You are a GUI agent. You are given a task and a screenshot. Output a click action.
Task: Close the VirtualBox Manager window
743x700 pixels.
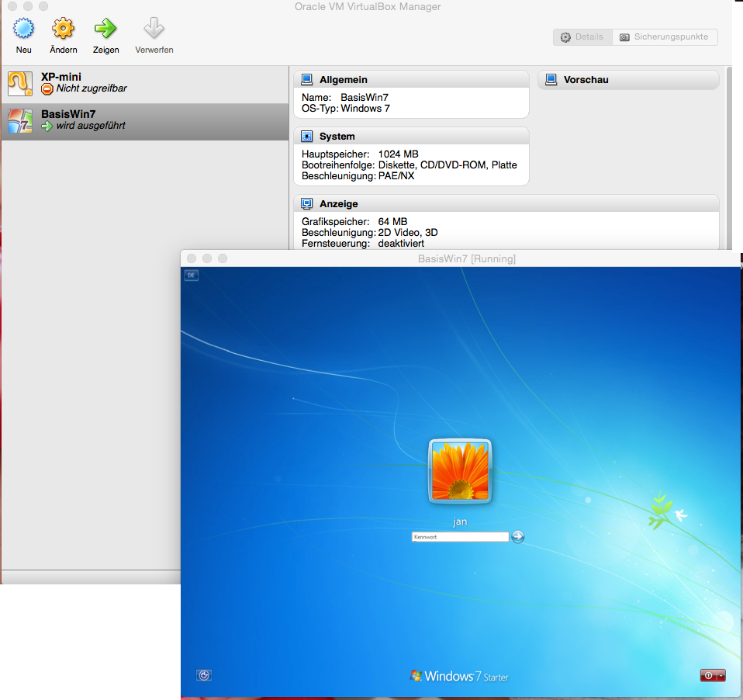click(12, 6)
